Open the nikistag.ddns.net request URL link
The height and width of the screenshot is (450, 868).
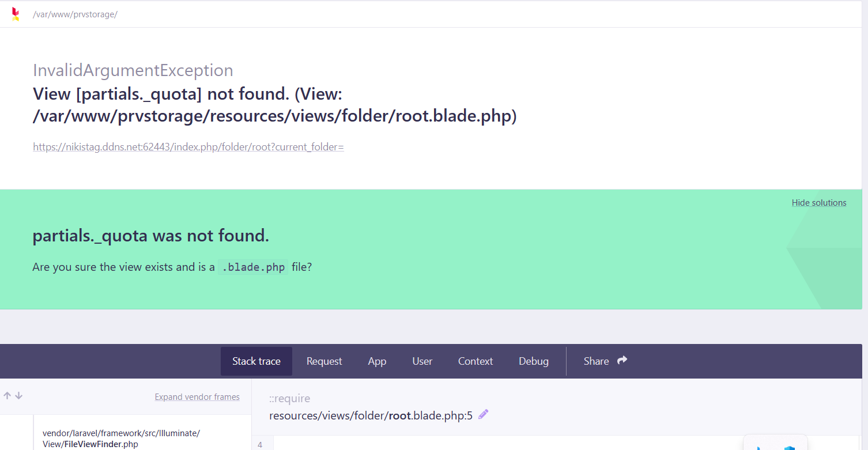(x=188, y=147)
